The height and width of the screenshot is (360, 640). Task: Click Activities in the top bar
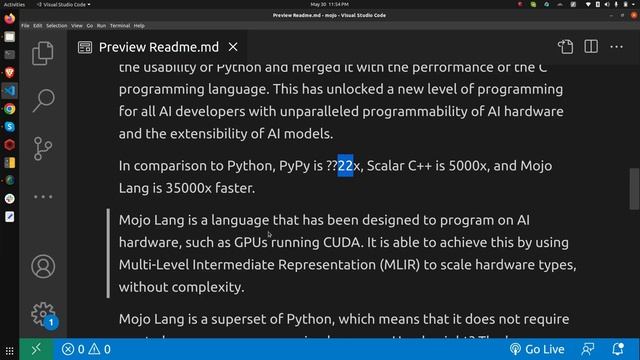coord(14,4)
